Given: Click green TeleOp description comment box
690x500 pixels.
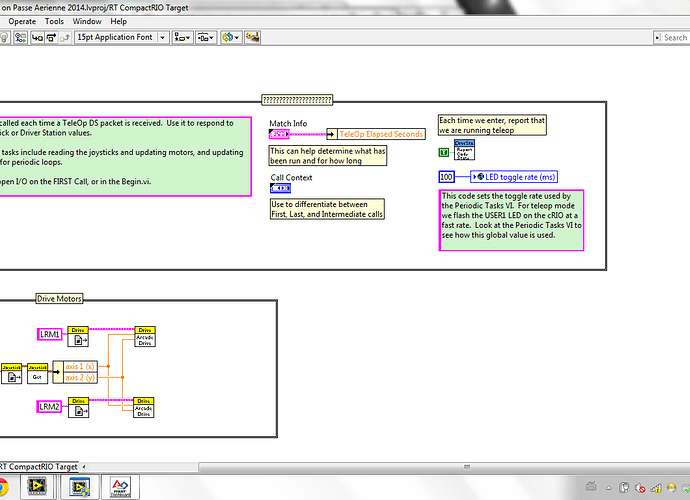Looking at the screenshot, I should (125, 156).
